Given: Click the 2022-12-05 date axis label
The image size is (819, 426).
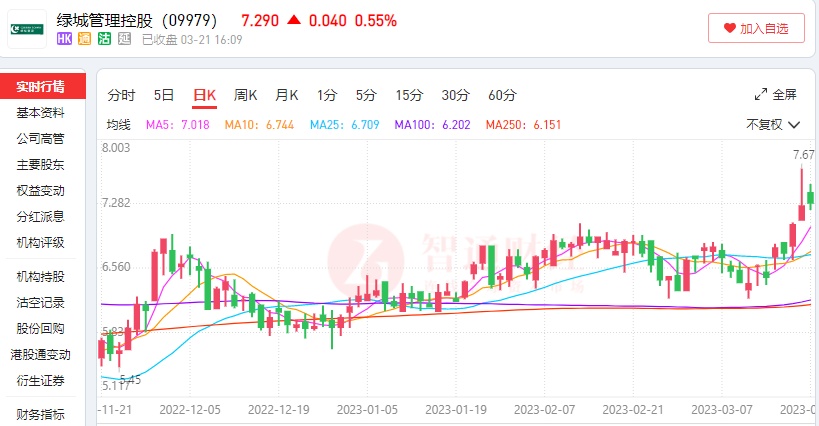Looking at the screenshot, I should pos(190,410).
